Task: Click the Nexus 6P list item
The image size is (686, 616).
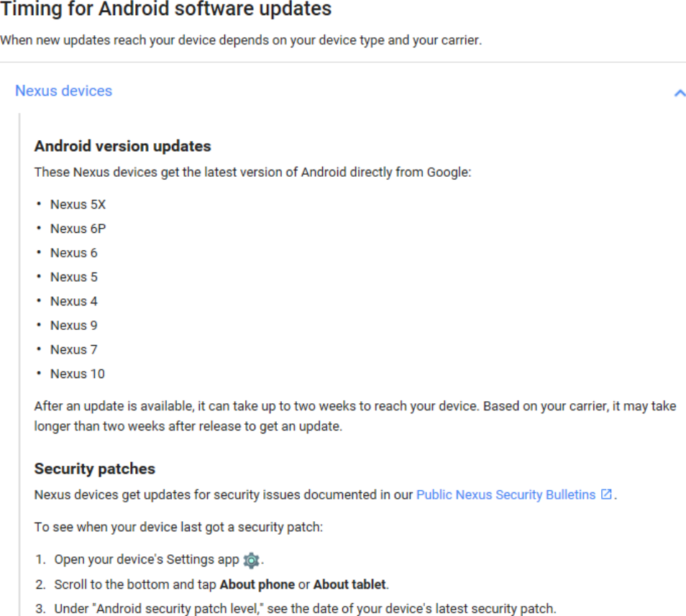Action: pos(78,229)
